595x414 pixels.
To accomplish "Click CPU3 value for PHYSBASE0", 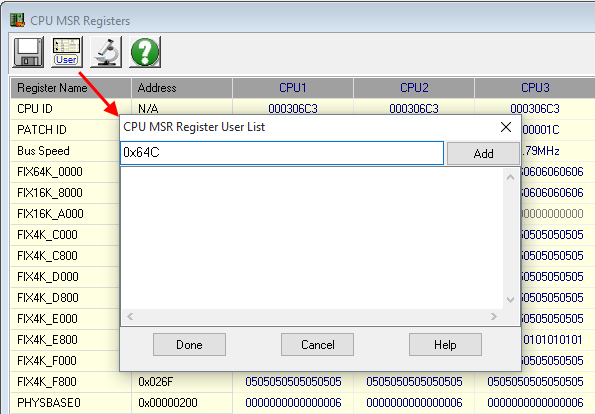I will coord(535,403).
